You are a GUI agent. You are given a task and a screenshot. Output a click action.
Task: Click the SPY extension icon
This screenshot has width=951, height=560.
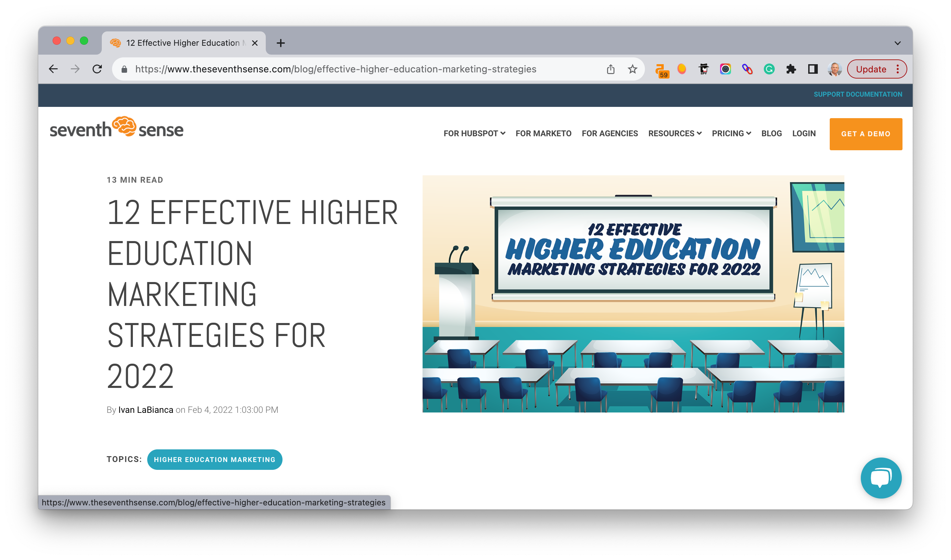click(x=703, y=69)
